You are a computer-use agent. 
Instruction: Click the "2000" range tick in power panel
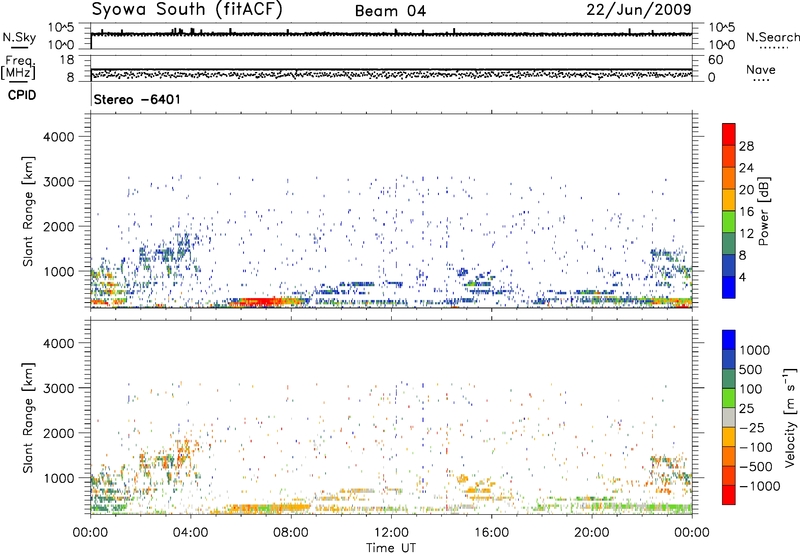click(x=58, y=226)
